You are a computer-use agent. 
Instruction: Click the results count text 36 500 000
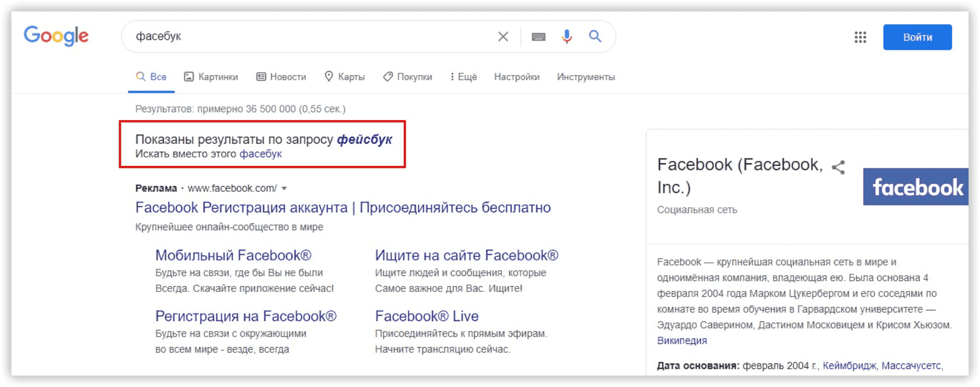pos(271,109)
